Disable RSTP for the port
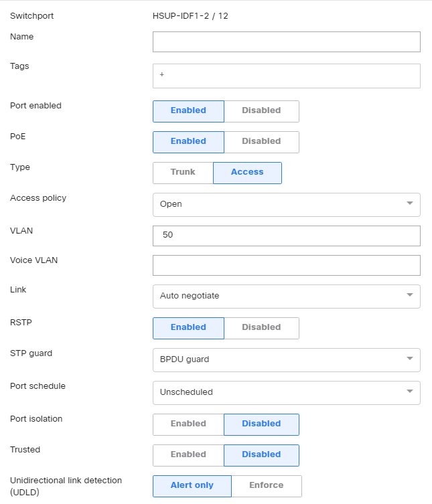 [261, 328]
